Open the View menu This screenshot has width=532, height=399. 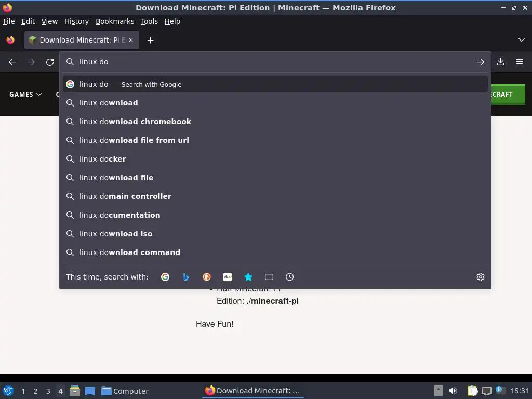[x=49, y=21]
